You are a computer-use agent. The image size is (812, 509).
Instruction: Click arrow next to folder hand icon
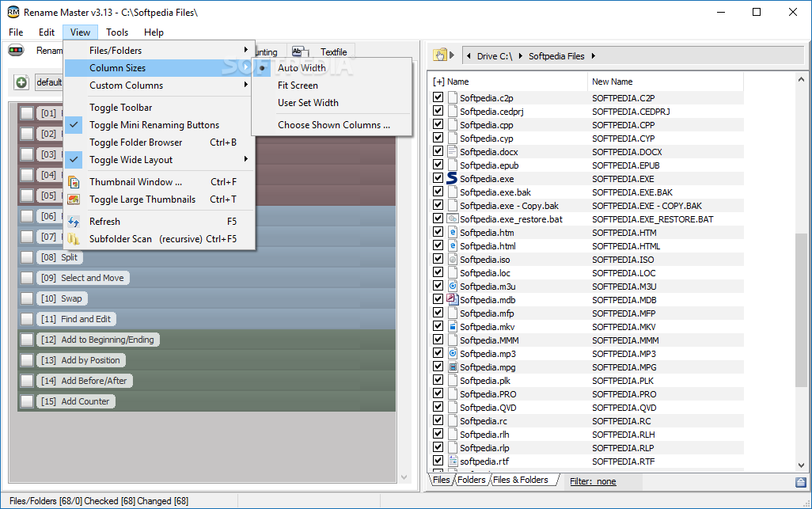(452, 55)
